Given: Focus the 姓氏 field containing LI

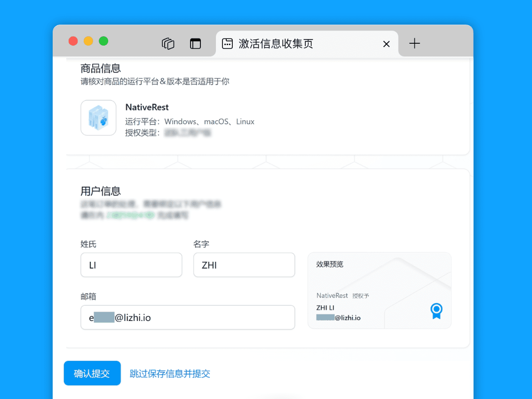Looking at the screenshot, I should pyautogui.click(x=131, y=265).
